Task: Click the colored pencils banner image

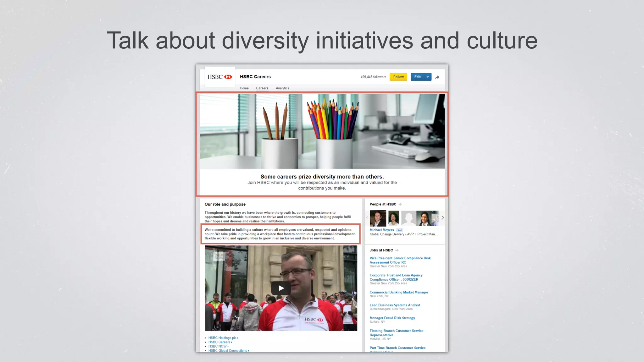Action: tap(322, 131)
